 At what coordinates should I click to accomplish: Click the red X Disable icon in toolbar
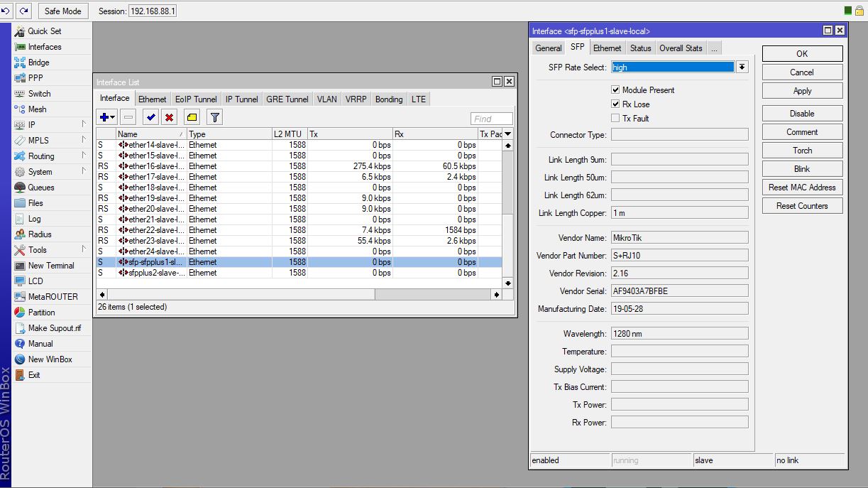point(170,117)
